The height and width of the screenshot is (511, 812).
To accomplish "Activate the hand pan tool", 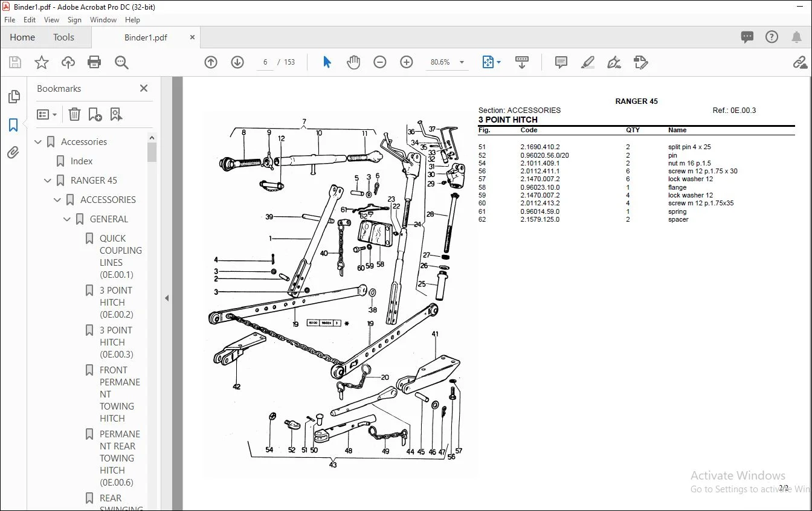I will coord(353,62).
